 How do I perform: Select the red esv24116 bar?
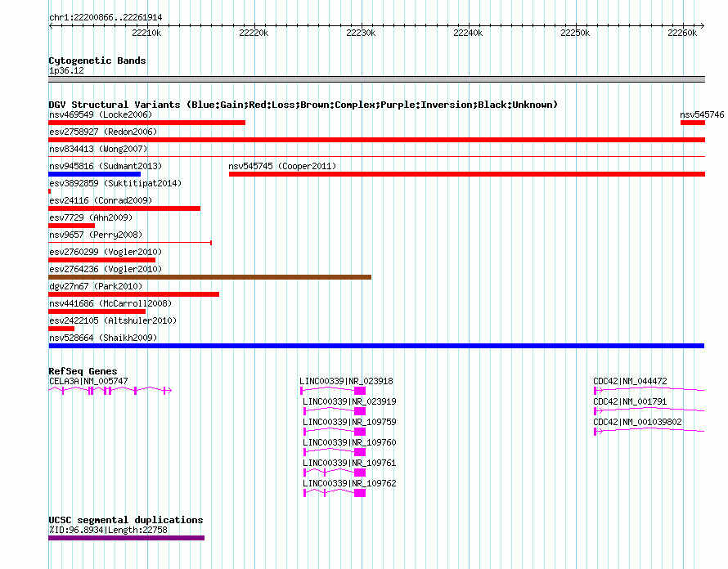click(x=124, y=208)
